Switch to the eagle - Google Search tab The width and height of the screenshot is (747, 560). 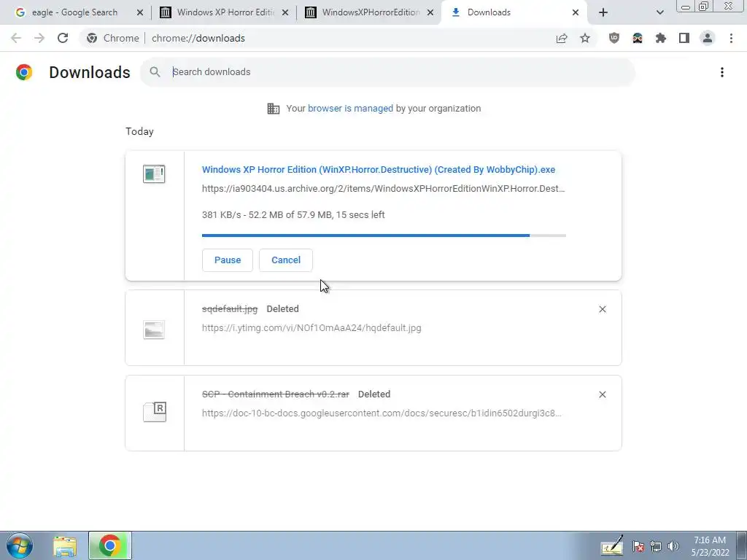coord(74,13)
